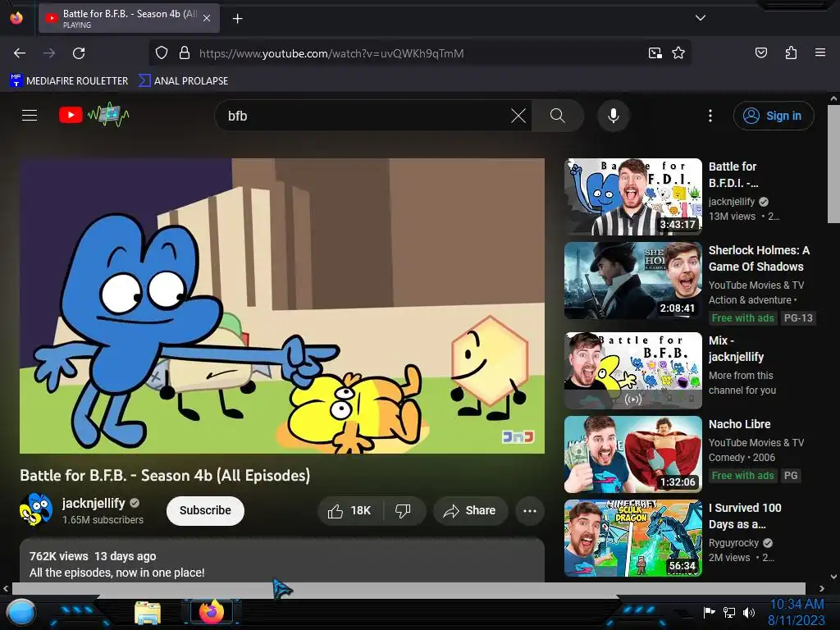Open Sherlock Holmes Game Of Shadows thumbnail
The width and height of the screenshot is (840, 630).
(632, 281)
